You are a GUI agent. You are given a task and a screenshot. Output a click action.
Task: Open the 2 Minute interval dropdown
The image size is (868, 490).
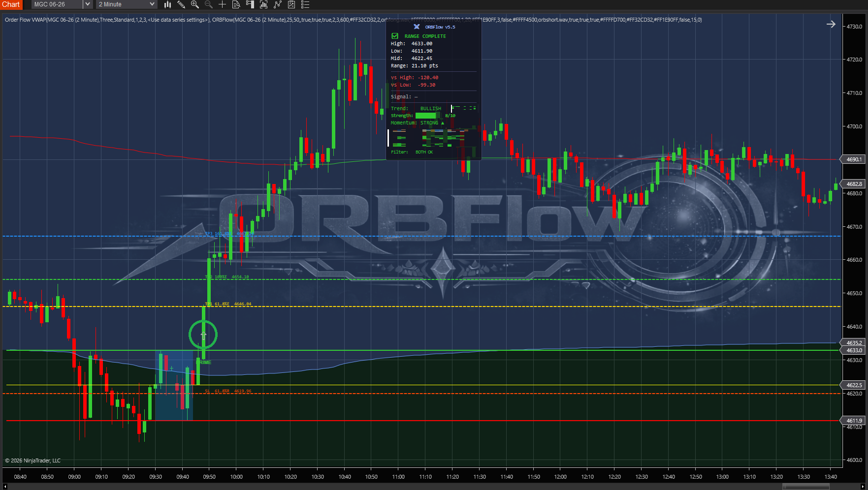point(127,4)
